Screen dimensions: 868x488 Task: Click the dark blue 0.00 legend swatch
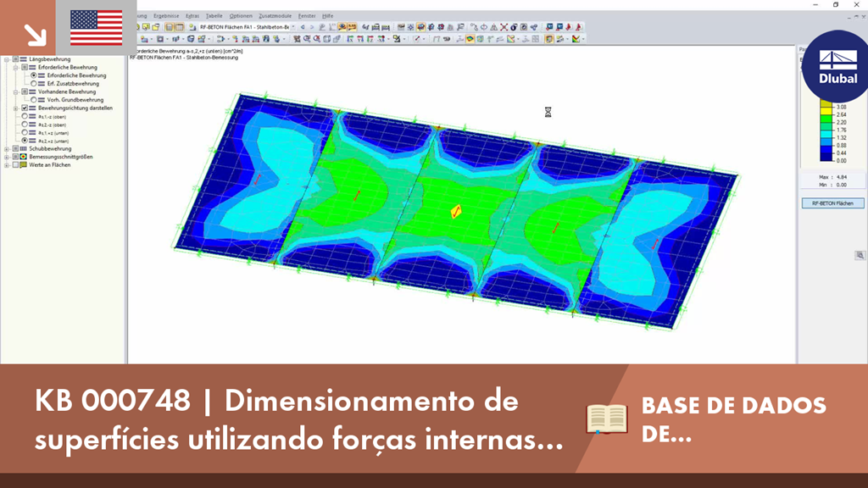point(826,157)
